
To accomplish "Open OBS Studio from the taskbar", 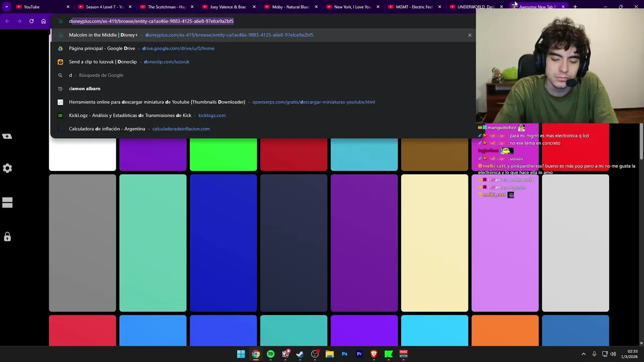I will (x=315, y=354).
